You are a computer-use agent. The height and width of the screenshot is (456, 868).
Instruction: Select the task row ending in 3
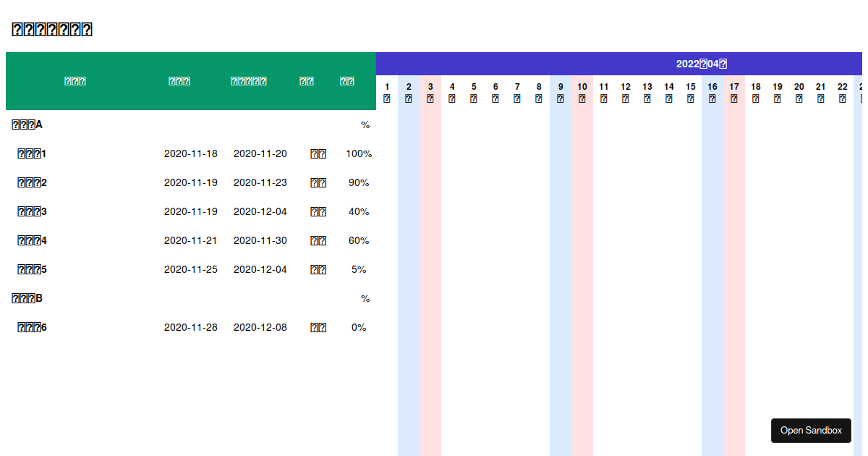coord(32,211)
